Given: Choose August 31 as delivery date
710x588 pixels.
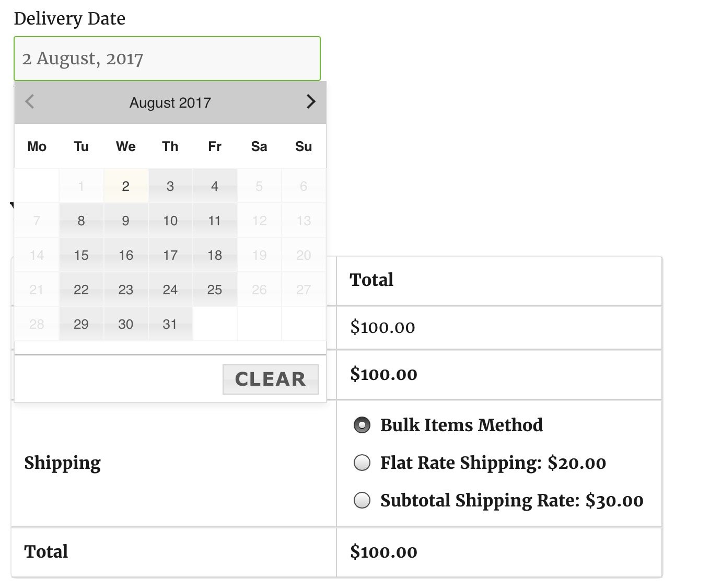Looking at the screenshot, I should click(x=170, y=324).
